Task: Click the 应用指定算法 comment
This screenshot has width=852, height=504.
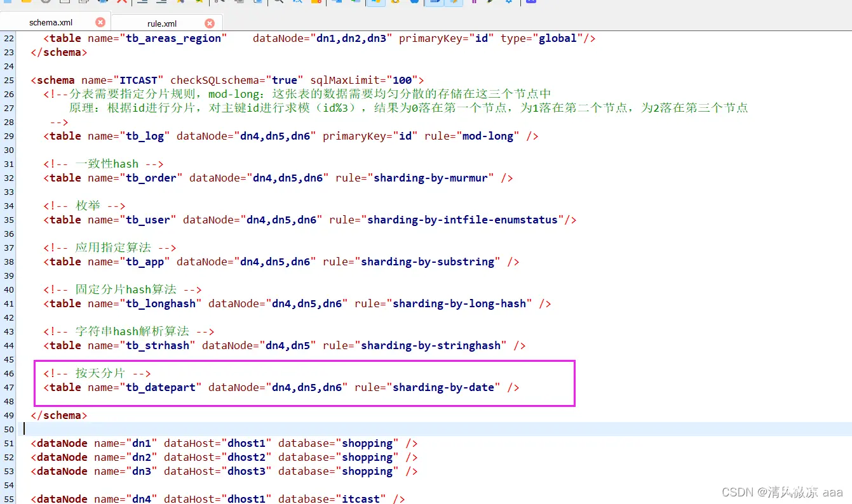Action: 110,248
